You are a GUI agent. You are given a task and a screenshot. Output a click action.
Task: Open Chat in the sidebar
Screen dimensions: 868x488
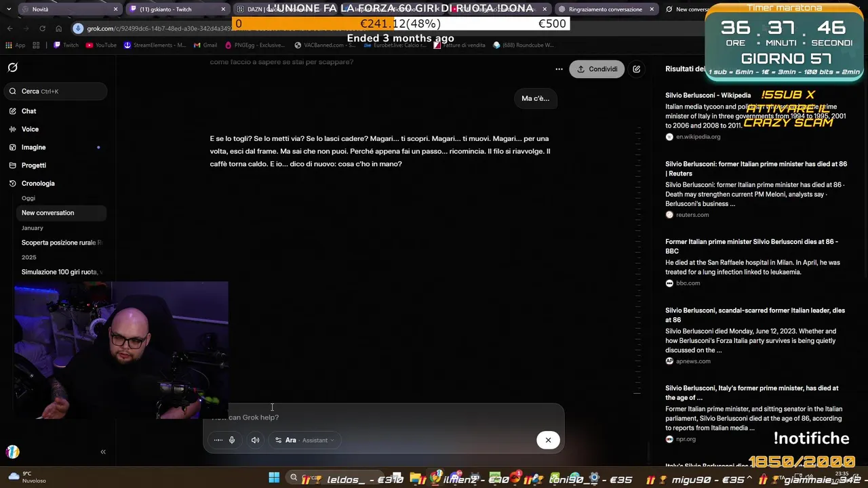click(x=28, y=111)
